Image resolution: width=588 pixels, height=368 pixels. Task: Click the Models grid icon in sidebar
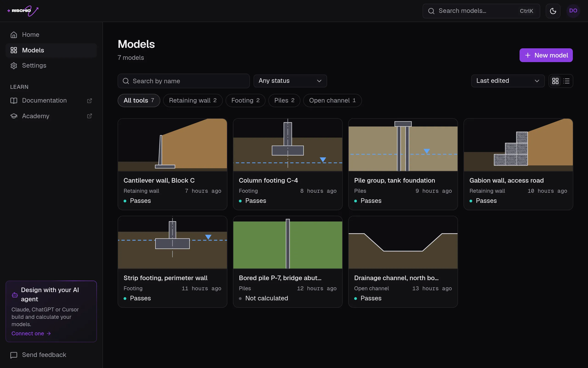14,50
